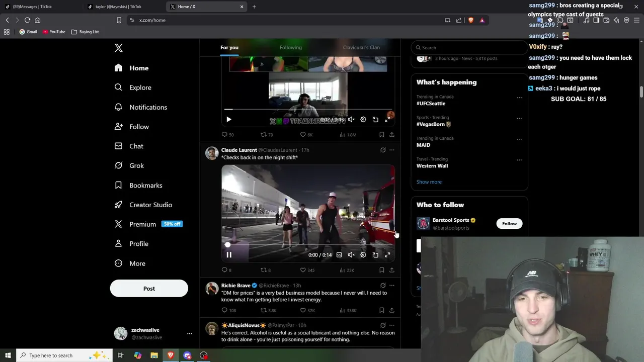This screenshot has height=362, width=644.
Task: Open the YouTube bookmark
Action: coord(54,32)
